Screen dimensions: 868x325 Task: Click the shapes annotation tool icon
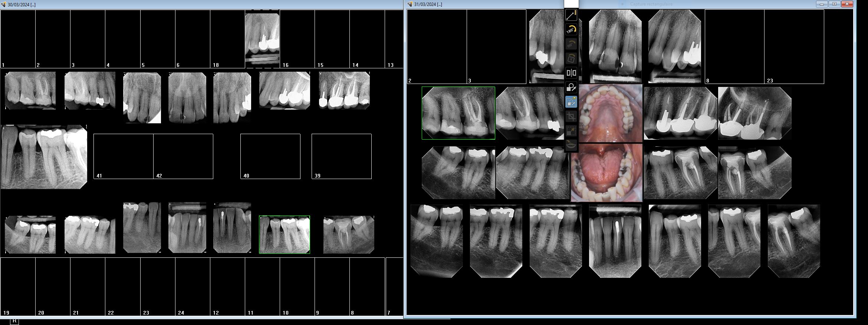click(571, 87)
